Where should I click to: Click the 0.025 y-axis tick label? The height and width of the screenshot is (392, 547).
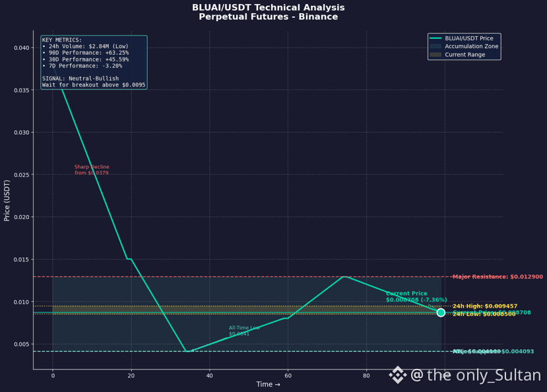22,175
